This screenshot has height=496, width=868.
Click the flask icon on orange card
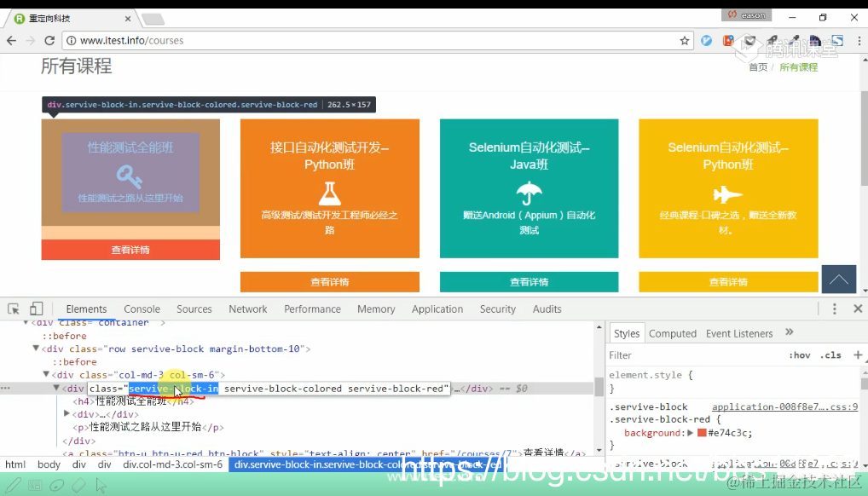329,193
